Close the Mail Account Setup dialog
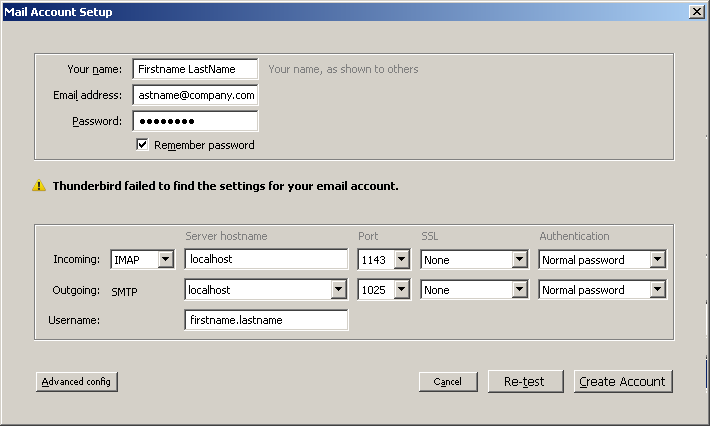Image resolution: width=710 pixels, height=426 pixels. coord(696,11)
